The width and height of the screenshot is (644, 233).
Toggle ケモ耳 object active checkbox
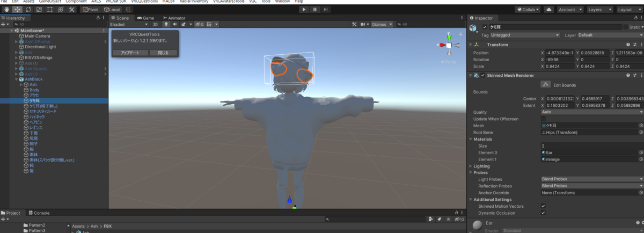tap(485, 27)
